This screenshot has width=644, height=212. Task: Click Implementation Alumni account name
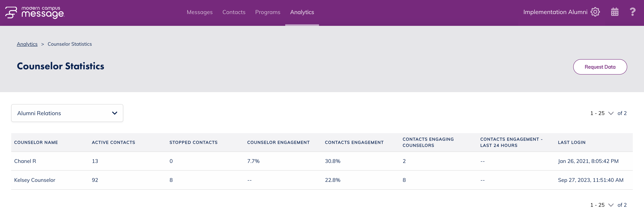click(x=555, y=12)
